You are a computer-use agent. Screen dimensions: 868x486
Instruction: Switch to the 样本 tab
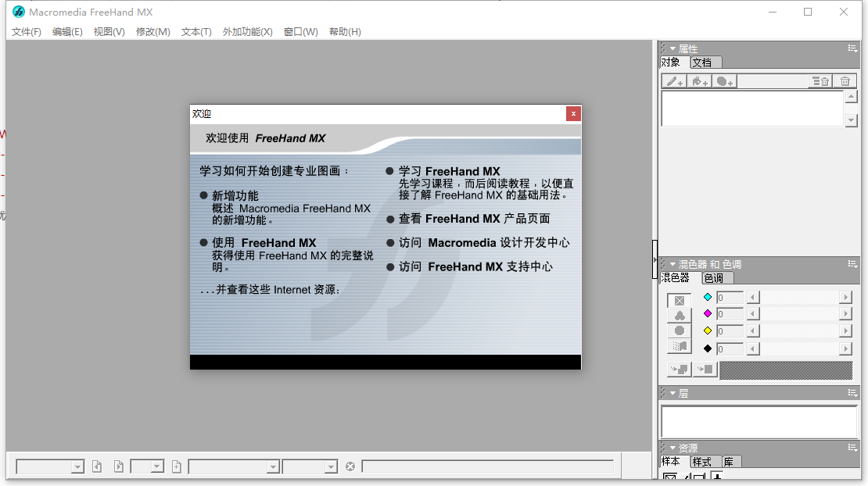tap(673, 462)
